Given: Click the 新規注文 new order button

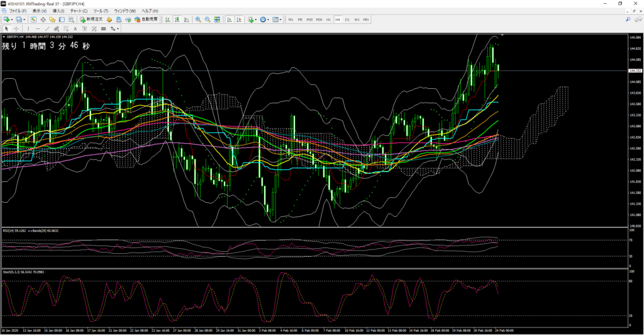Looking at the screenshot, I should 91,20.
